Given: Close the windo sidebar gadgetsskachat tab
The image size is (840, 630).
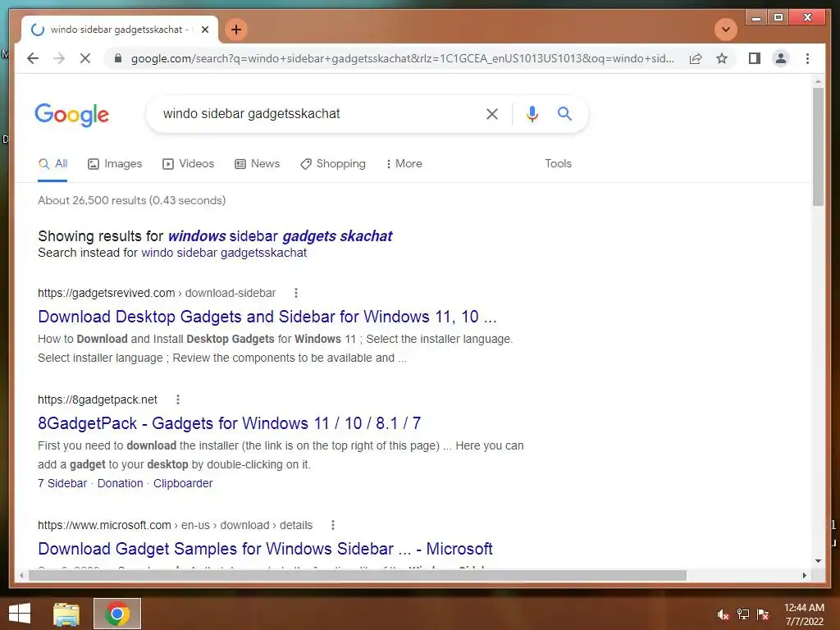Looking at the screenshot, I should pos(204,30).
